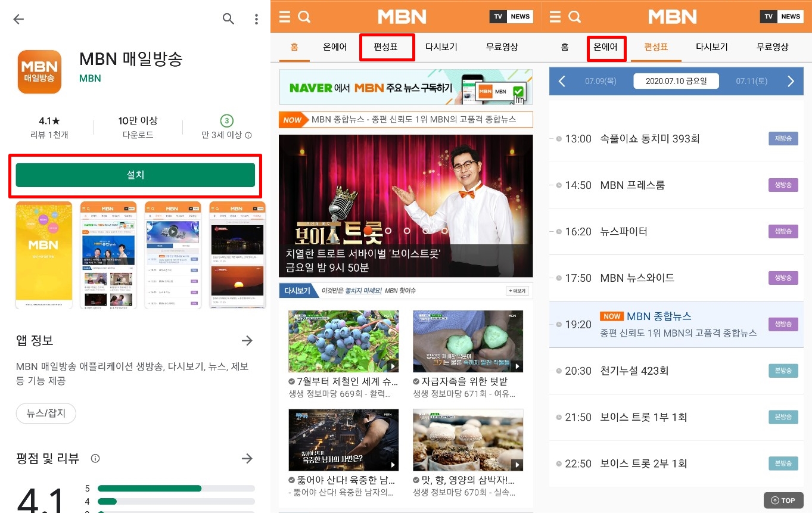The width and height of the screenshot is (812, 513).
Task: Open the MBN developer link
Action: coord(90,78)
